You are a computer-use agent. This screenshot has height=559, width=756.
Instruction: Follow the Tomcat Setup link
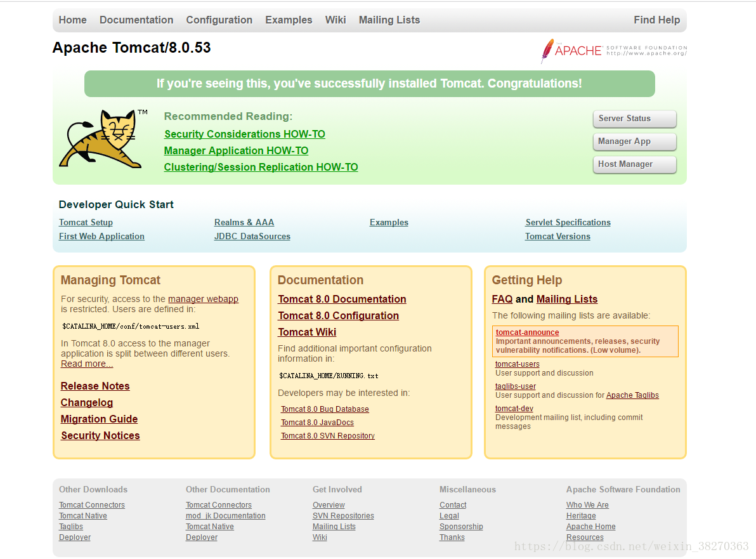point(86,222)
